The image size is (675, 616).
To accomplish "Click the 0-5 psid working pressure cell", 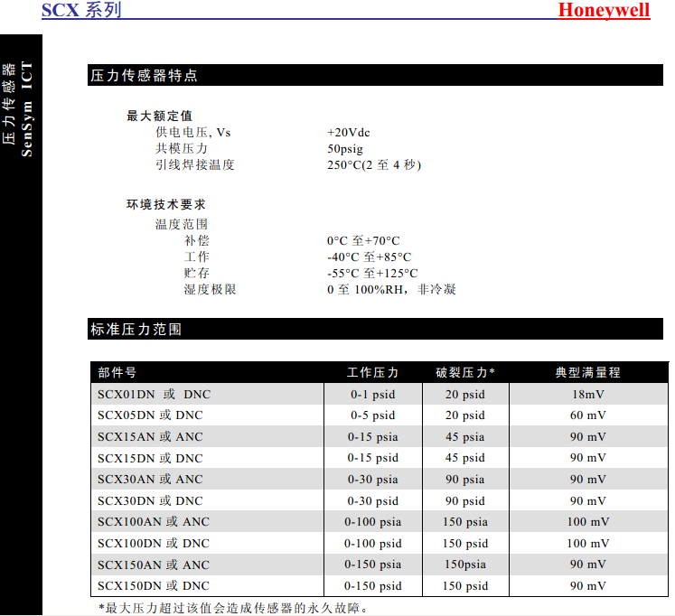I will (x=373, y=415).
